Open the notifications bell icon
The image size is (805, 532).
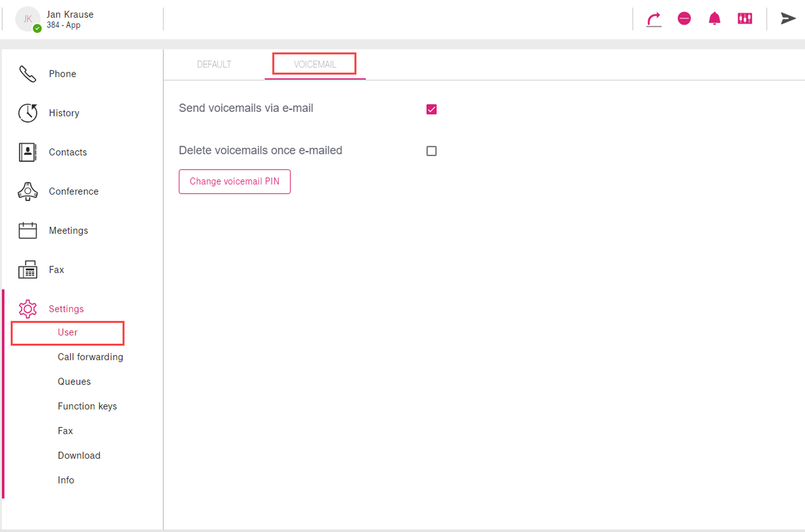(x=714, y=19)
